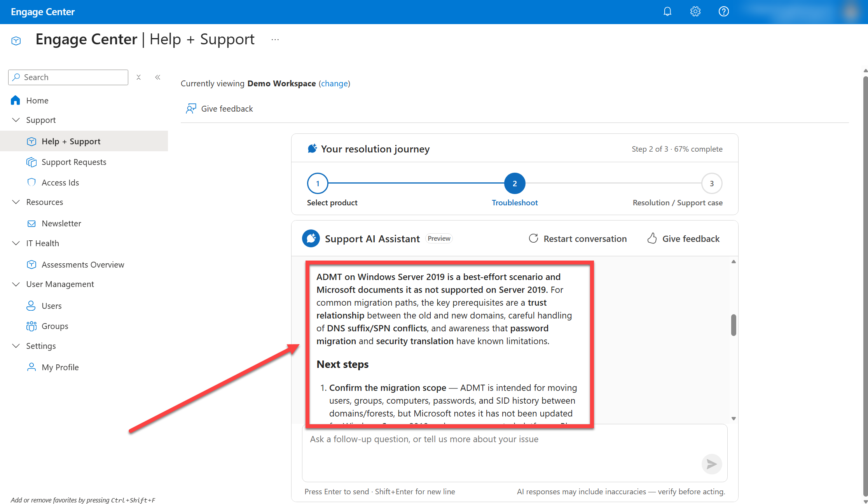
Task: Restart conversation with the assistant
Action: coord(578,239)
